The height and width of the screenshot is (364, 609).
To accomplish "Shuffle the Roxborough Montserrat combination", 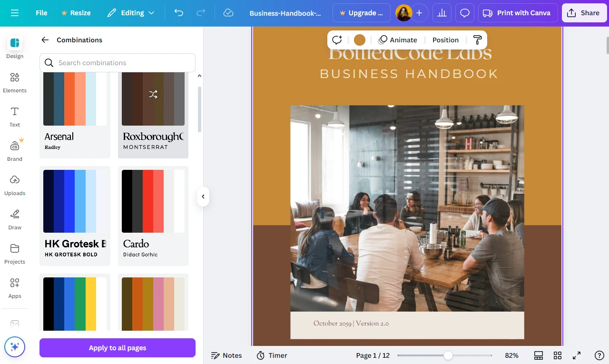I will click(x=153, y=94).
